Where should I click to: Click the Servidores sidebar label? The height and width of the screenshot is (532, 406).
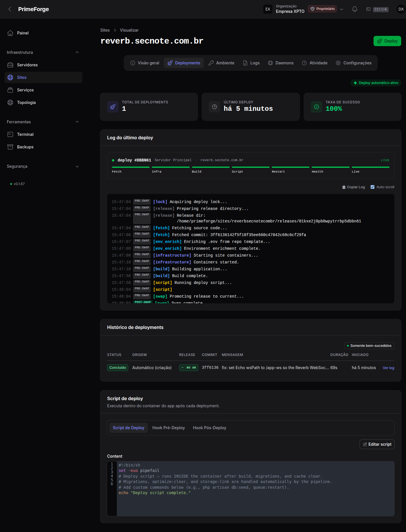(27, 65)
